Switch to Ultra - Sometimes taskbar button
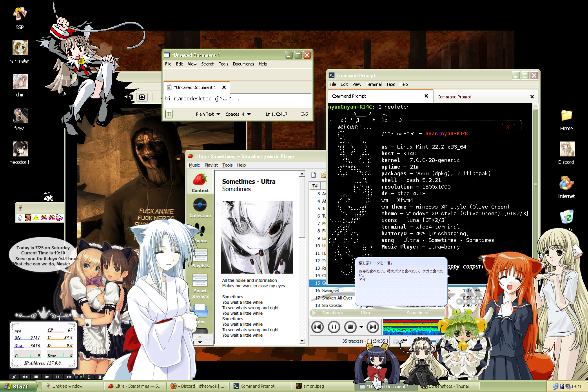 135,386
